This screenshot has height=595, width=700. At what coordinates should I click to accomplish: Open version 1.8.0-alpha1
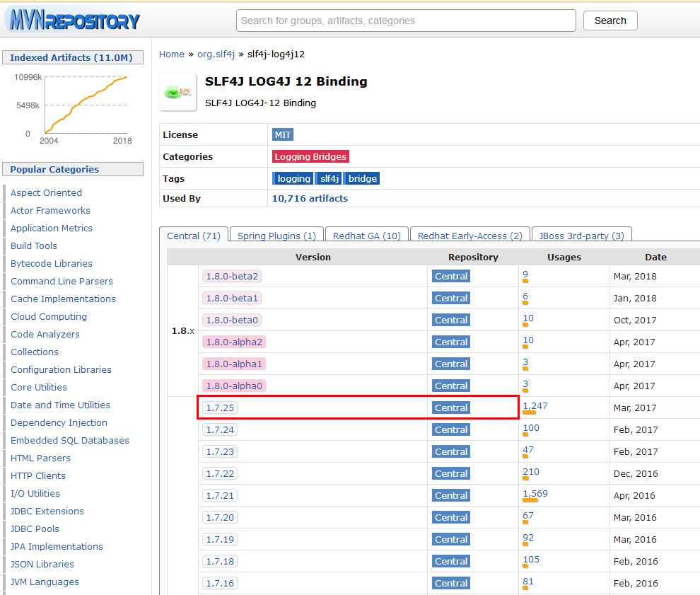click(234, 364)
